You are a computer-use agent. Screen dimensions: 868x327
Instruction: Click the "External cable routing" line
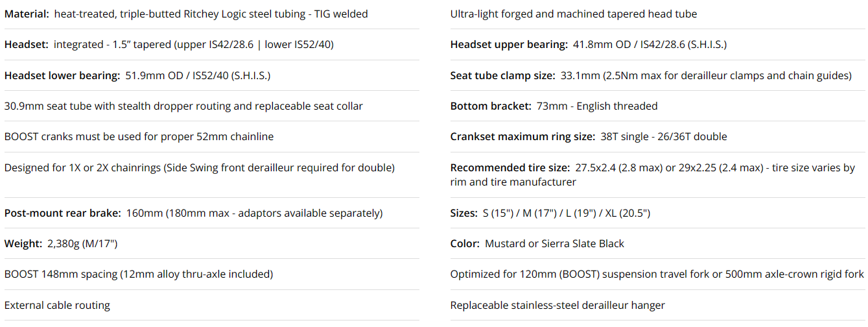coord(57,305)
